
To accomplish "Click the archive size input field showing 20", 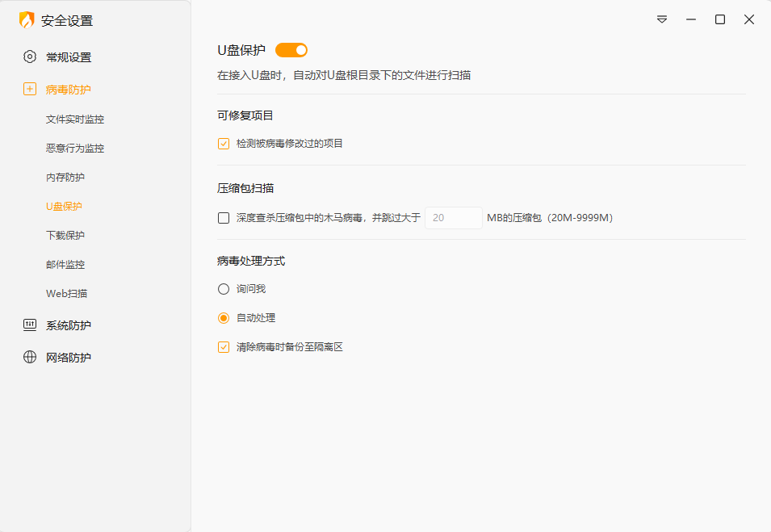I will (453, 217).
